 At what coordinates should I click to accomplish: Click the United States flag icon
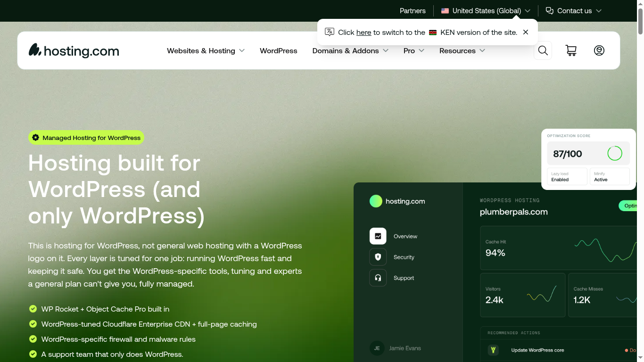[x=445, y=11]
